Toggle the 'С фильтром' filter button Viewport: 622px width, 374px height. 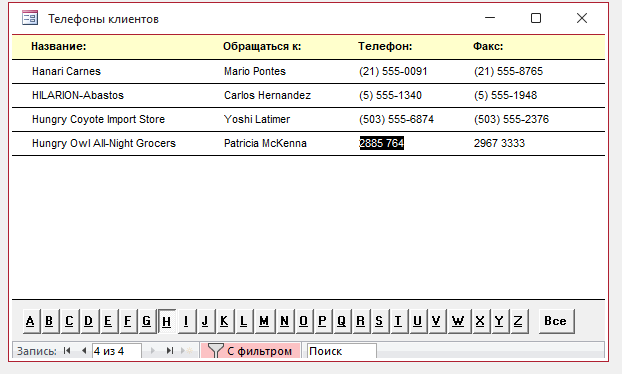(x=250, y=351)
